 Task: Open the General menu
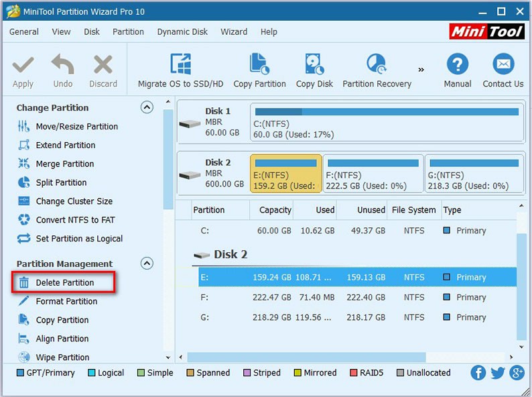point(23,32)
